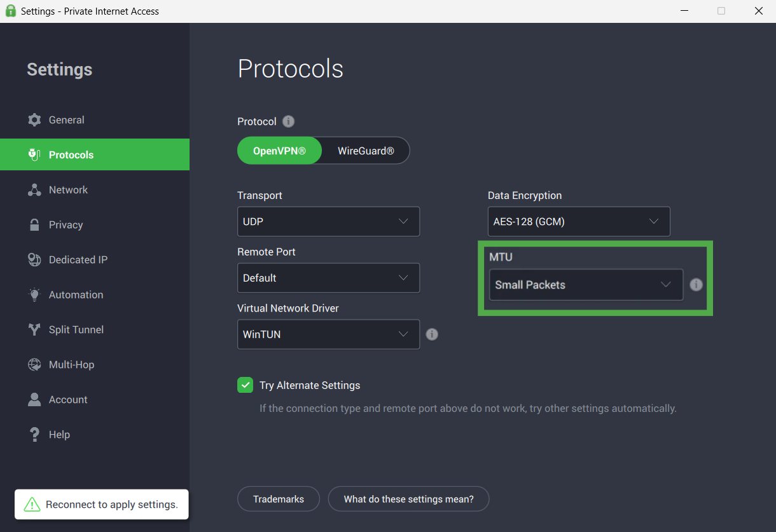
Task: Open the Privacy settings page
Action: [95, 224]
